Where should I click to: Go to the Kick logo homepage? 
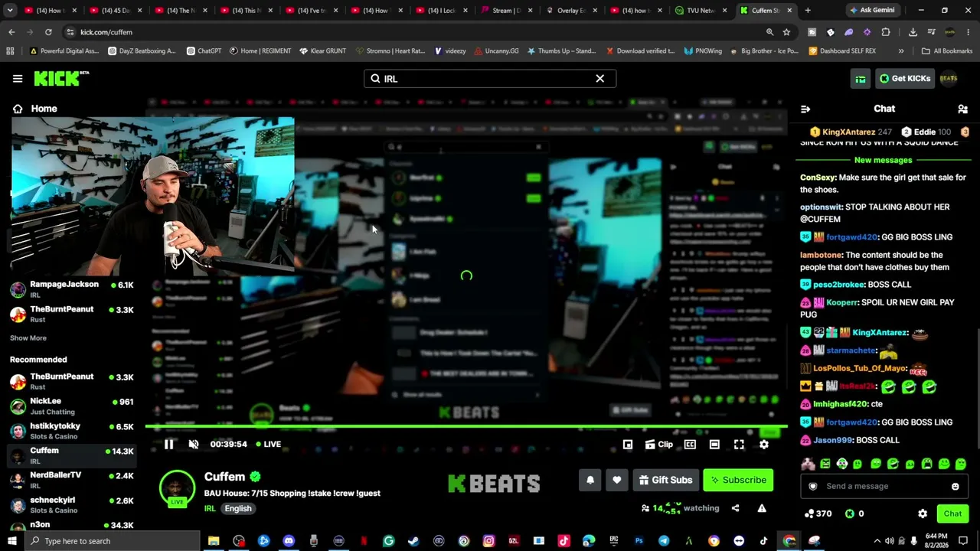point(61,78)
